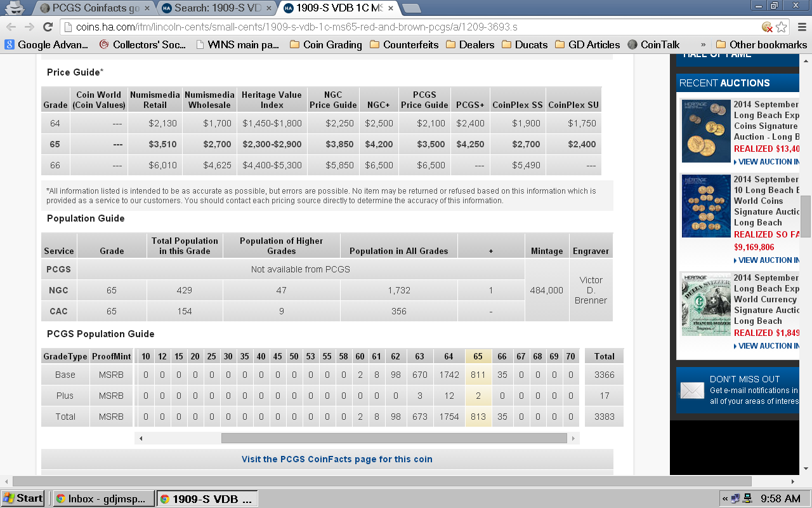
Task: Click the 3383 total cell
Action: click(x=604, y=417)
